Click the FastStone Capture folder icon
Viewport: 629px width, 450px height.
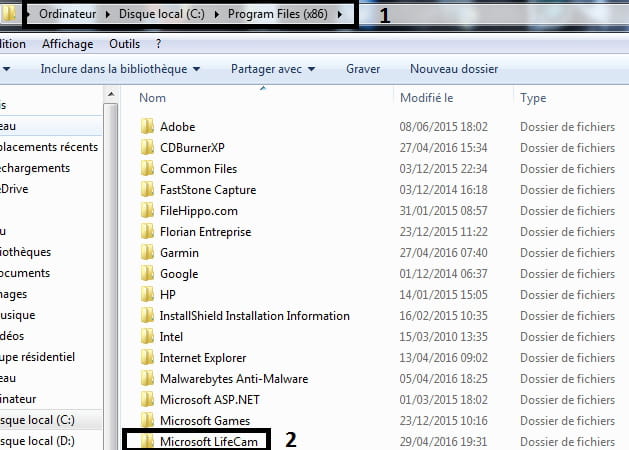(147, 189)
